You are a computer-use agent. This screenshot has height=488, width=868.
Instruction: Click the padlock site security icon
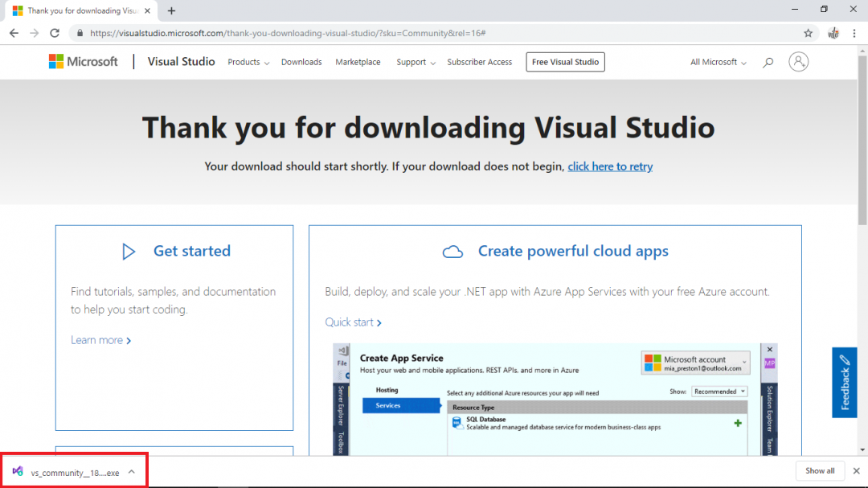pos(80,33)
